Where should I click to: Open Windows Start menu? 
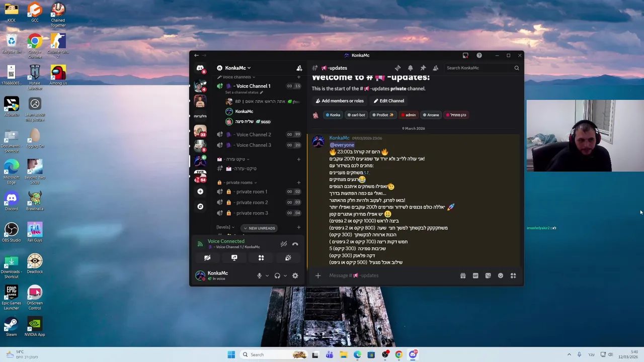[231, 354]
